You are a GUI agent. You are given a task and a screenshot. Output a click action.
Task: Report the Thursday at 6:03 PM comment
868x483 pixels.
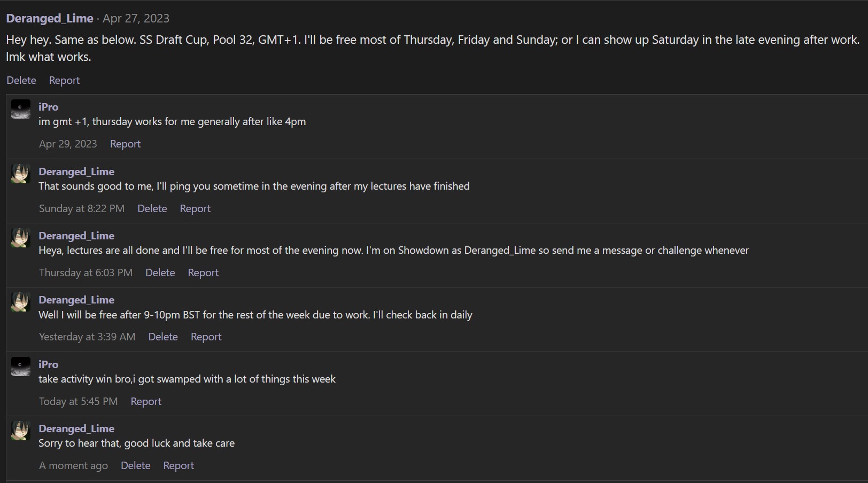click(x=203, y=272)
